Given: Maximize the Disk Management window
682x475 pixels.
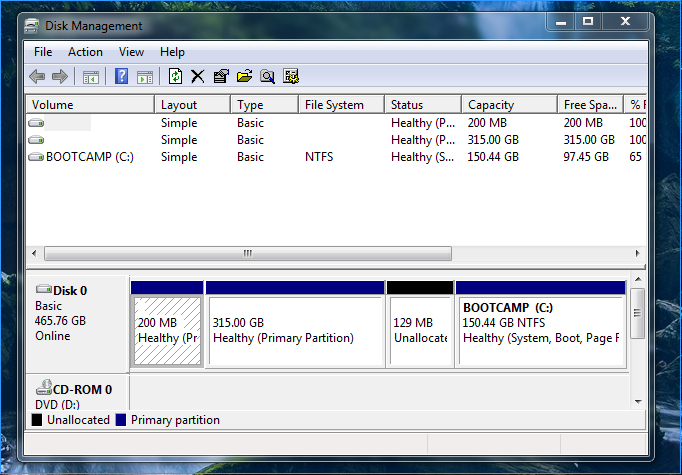Looking at the screenshot, I should (588, 21).
